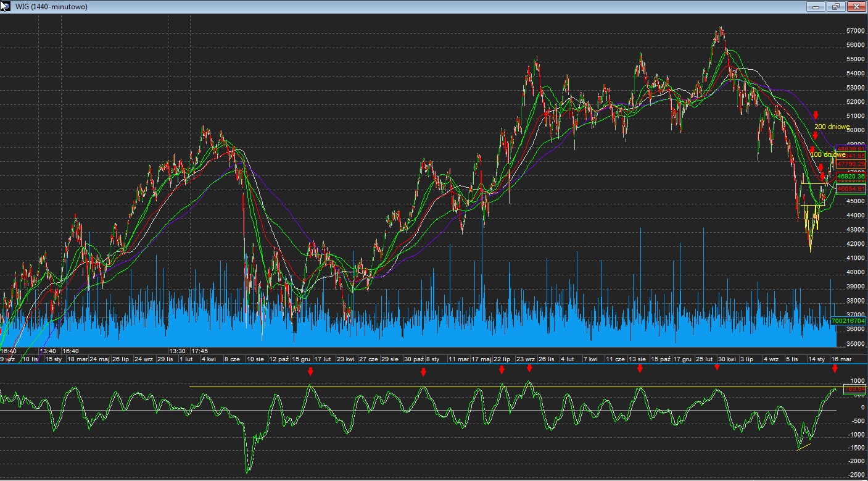Click the '16 mar' date on time axis
This screenshot has height=481, width=868.
841,359
